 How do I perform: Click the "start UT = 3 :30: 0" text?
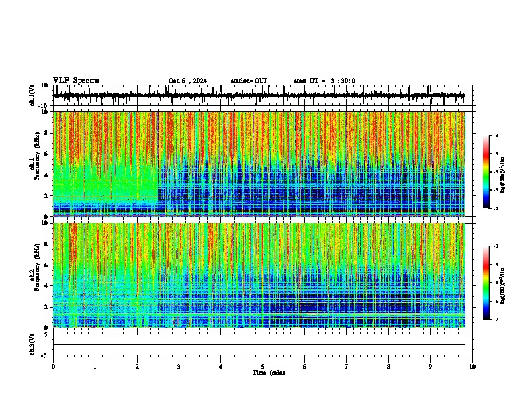pyautogui.click(x=324, y=81)
